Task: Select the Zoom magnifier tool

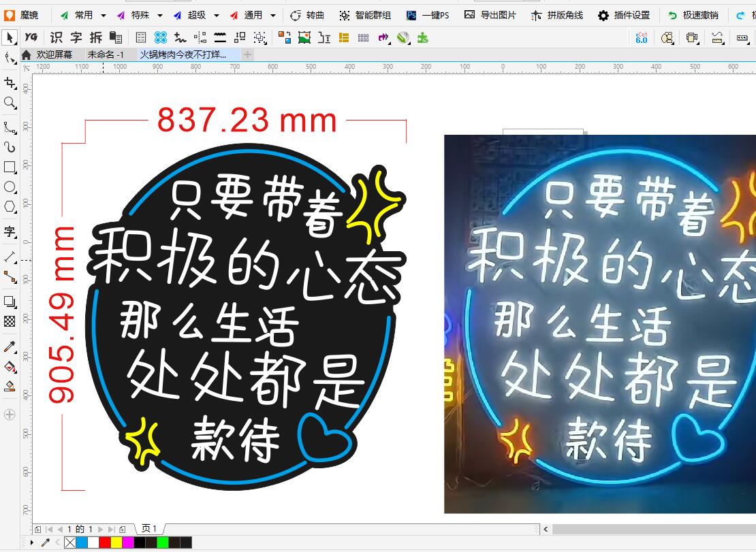Action: coord(10,103)
